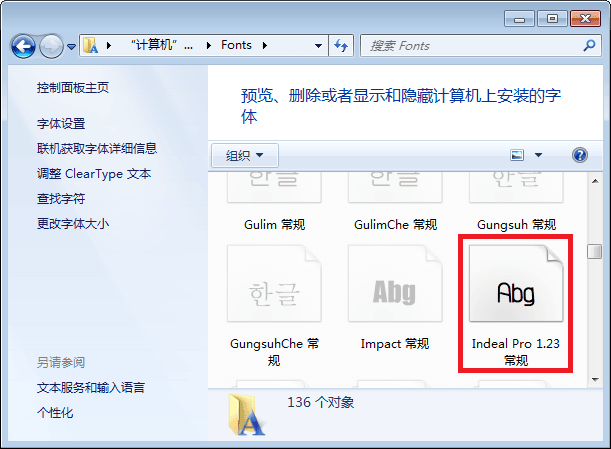Minimize the Fonts window
This screenshot has width=611, height=449.
pyautogui.click(x=519, y=19)
